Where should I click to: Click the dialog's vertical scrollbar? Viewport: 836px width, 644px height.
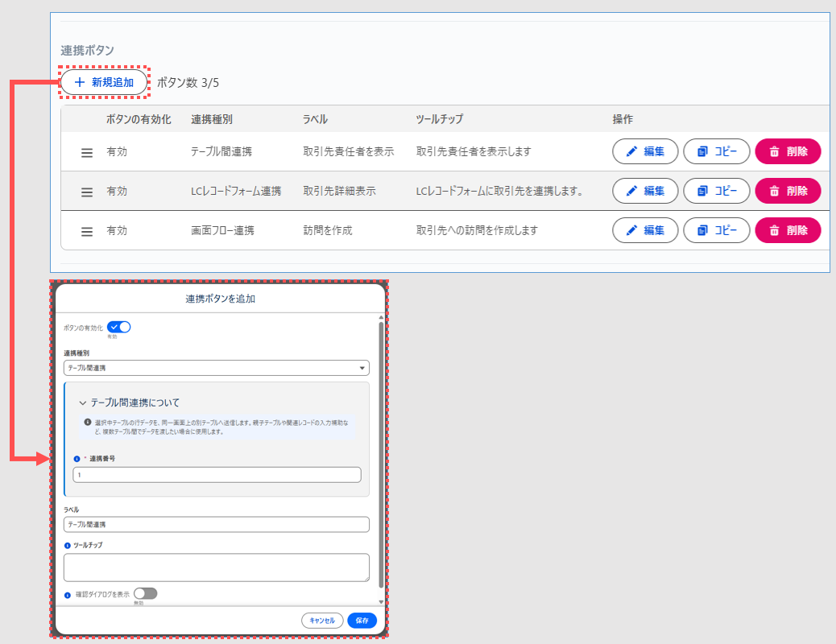[381, 454]
